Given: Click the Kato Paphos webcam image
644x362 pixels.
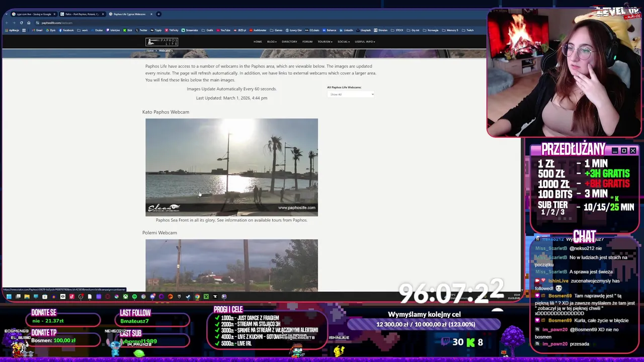Looking at the screenshot, I should tap(231, 167).
